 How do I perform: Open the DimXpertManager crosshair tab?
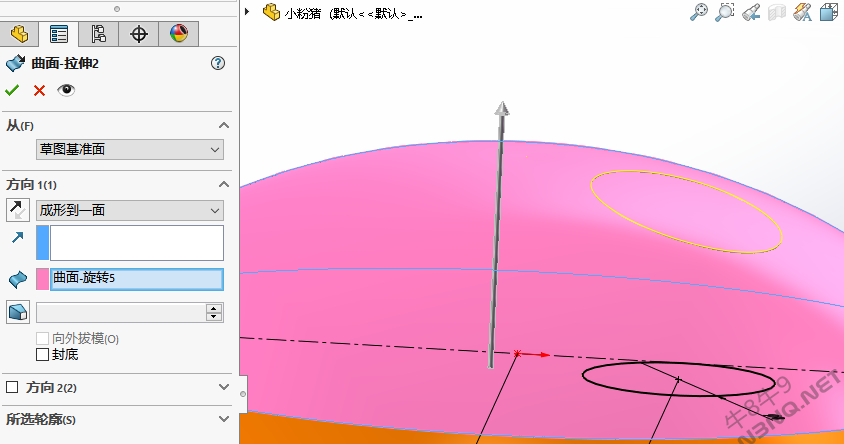click(x=139, y=33)
